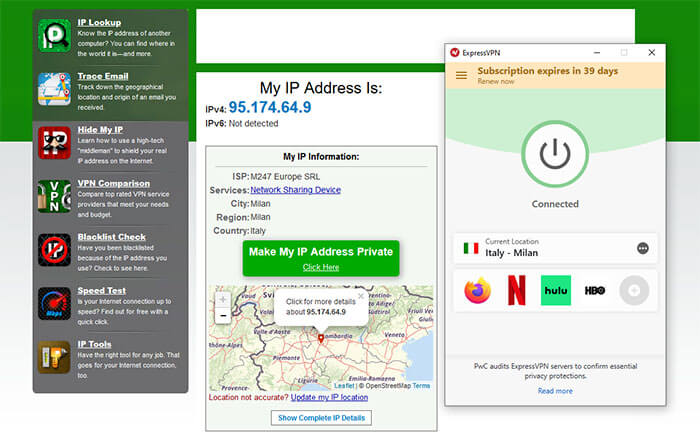The height and width of the screenshot is (441, 700).
Task: Open the VPN Comparison link
Action: point(113,183)
